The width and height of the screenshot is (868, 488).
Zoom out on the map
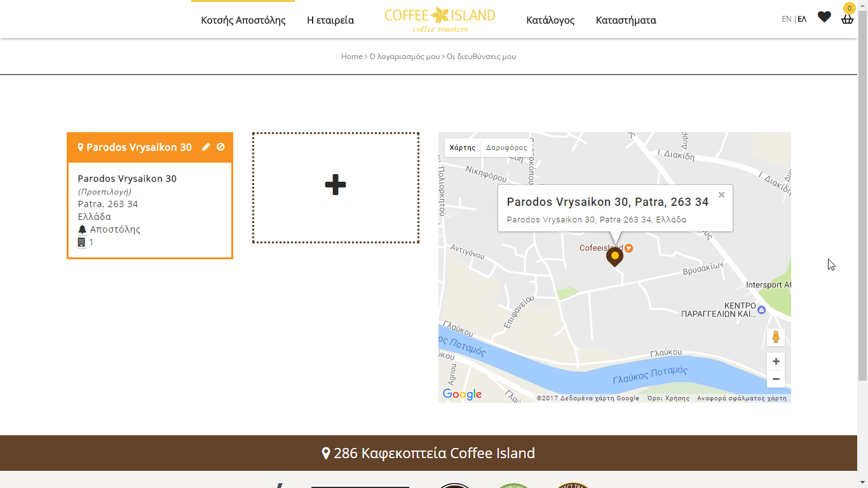pyautogui.click(x=776, y=379)
